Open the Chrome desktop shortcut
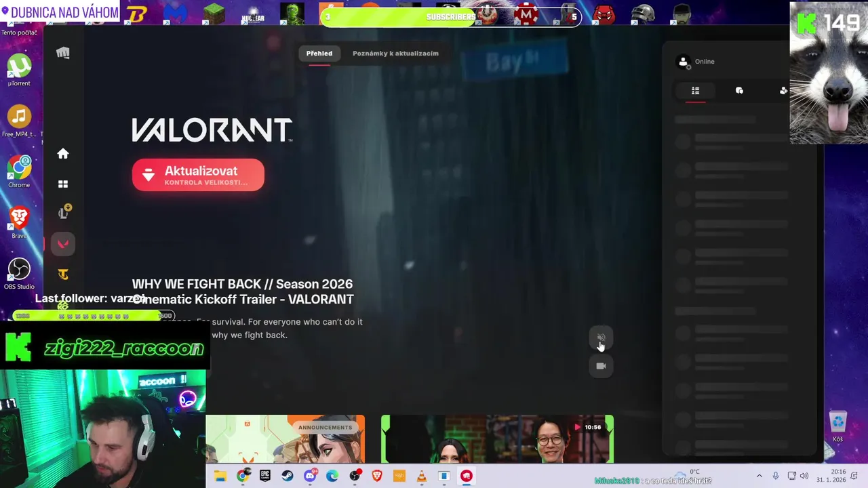The image size is (868, 488). click(x=19, y=171)
